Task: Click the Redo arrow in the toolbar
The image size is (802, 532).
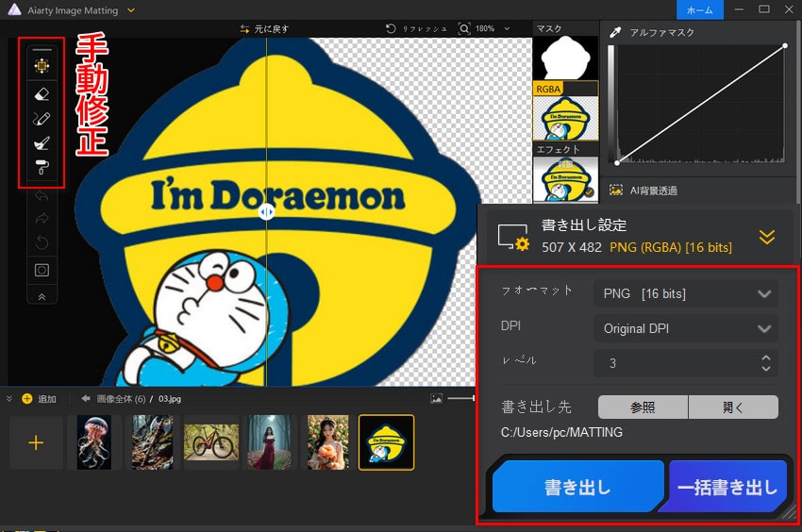Action: 42,219
